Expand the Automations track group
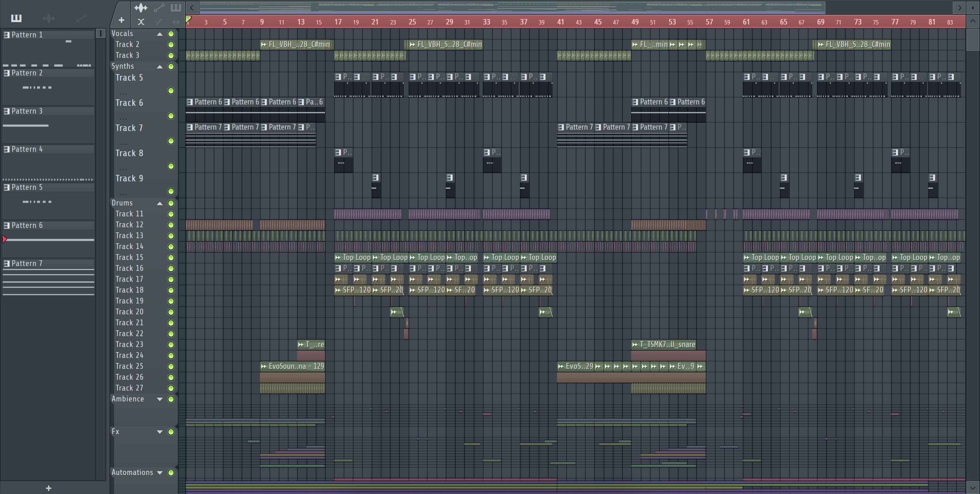The width and height of the screenshot is (980, 494). pyautogui.click(x=160, y=473)
